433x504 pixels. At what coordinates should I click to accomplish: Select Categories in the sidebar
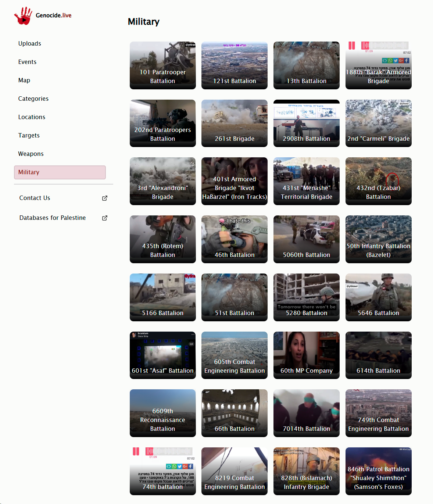pos(33,99)
